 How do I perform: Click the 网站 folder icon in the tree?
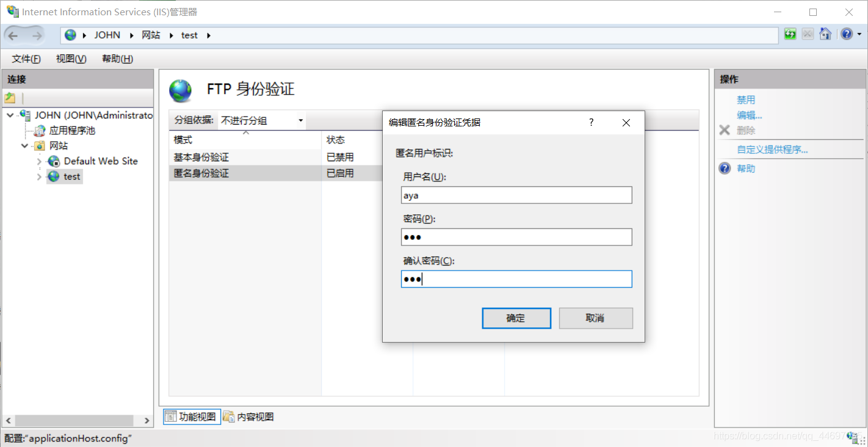[x=40, y=145]
